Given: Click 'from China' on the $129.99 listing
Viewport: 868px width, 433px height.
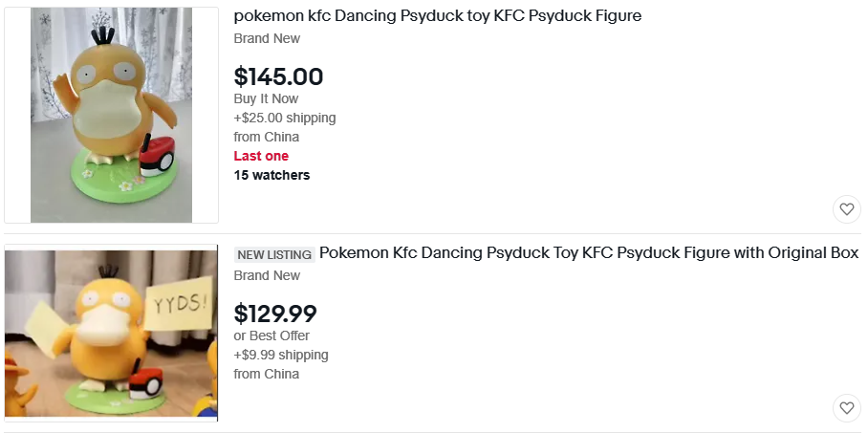Looking at the screenshot, I should click(266, 374).
